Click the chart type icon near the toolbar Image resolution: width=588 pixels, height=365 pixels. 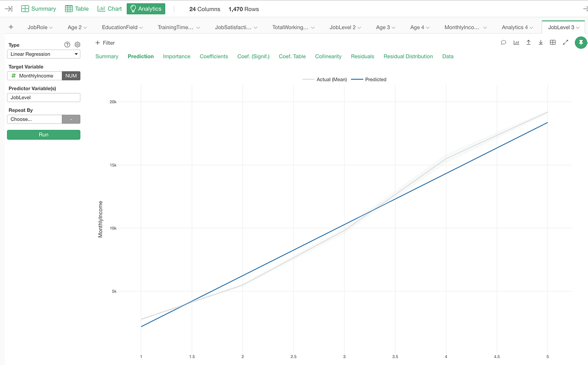click(516, 42)
